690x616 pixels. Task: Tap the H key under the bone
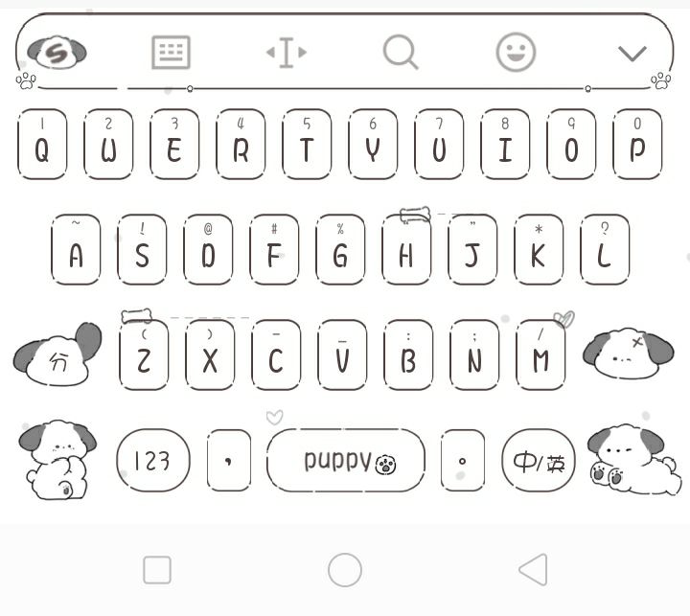[406, 249]
